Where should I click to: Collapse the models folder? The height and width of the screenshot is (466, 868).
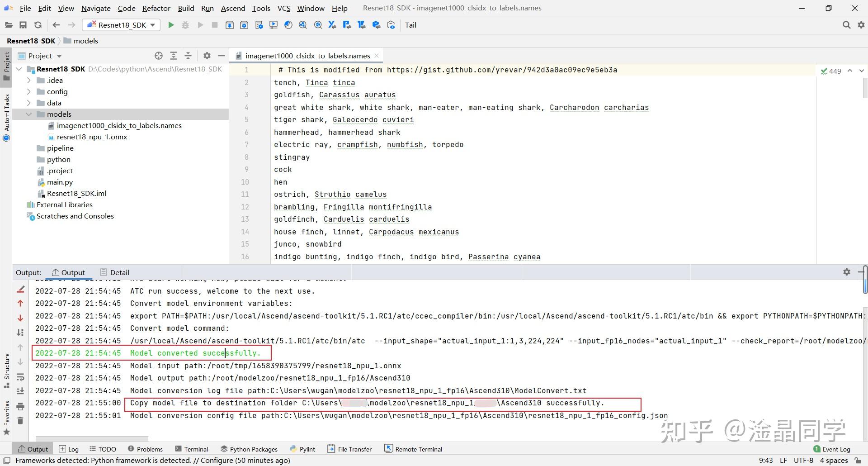click(x=29, y=114)
